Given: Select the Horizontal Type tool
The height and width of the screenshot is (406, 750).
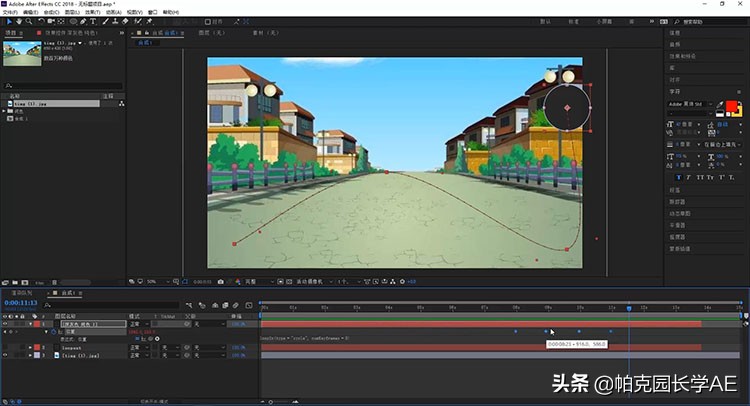Looking at the screenshot, I should pos(93,22).
